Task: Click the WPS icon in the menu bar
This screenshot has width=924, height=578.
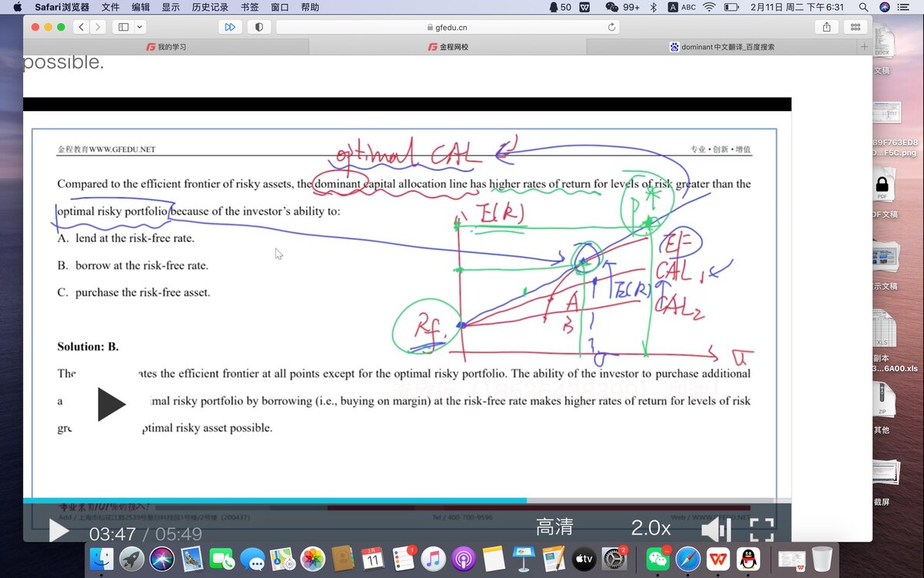Action: tap(585, 7)
